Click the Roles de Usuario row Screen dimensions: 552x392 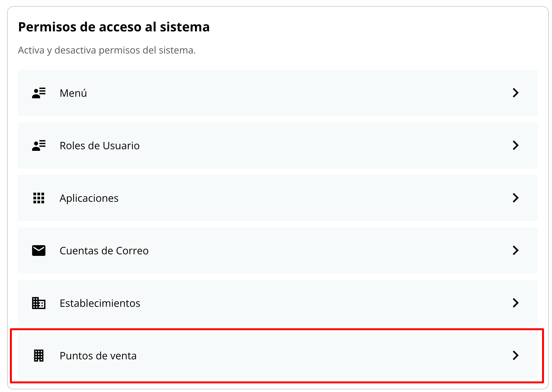275,145
